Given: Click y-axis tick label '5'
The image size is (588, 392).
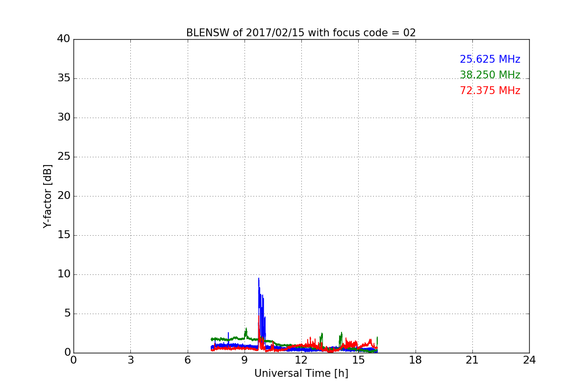Looking at the screenshot, I should tap(67, 314).
